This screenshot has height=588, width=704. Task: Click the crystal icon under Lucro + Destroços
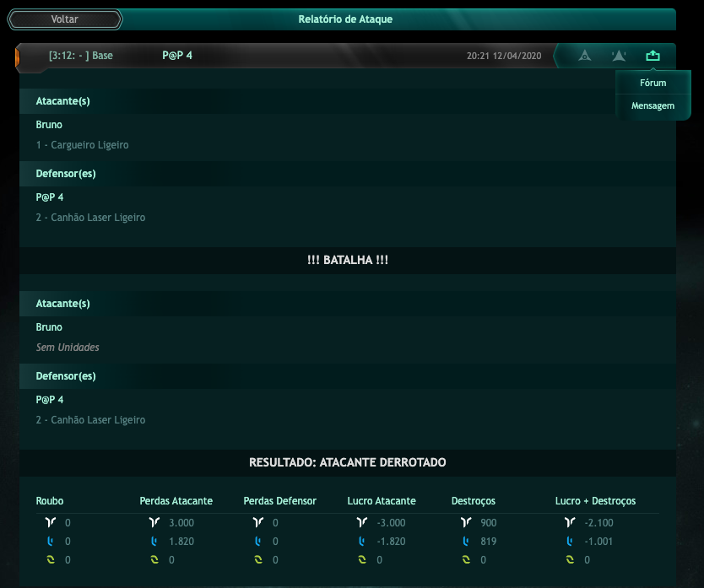570,542
